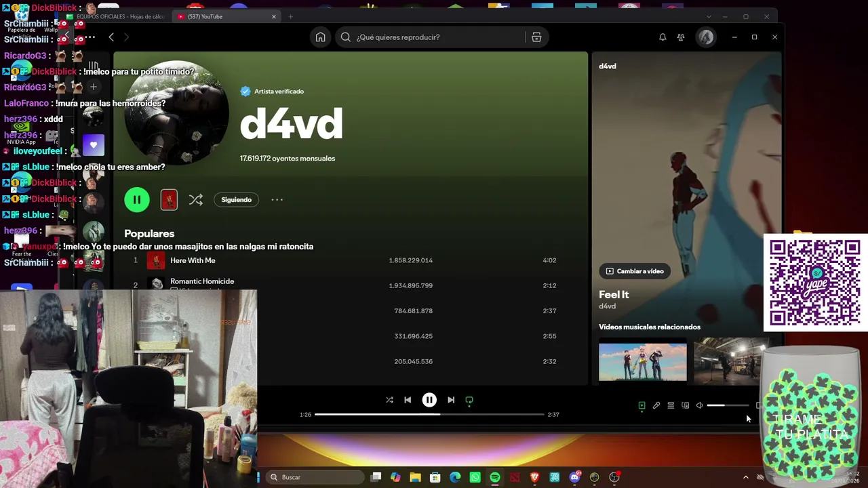
Task: Toggle the Now Playing view panel
Action: point(642,405)
